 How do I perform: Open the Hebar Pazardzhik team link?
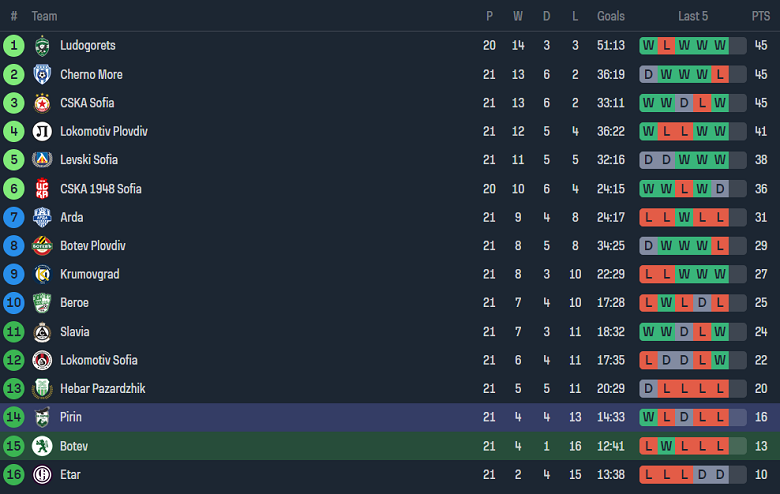101,388
